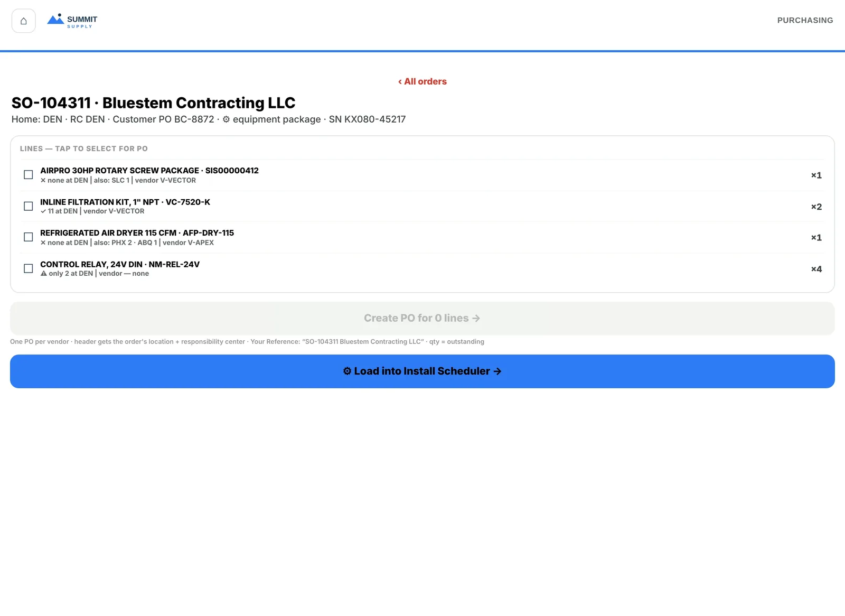Return via the All orders link
Viewport: 845px width, 616px height.
422,81
